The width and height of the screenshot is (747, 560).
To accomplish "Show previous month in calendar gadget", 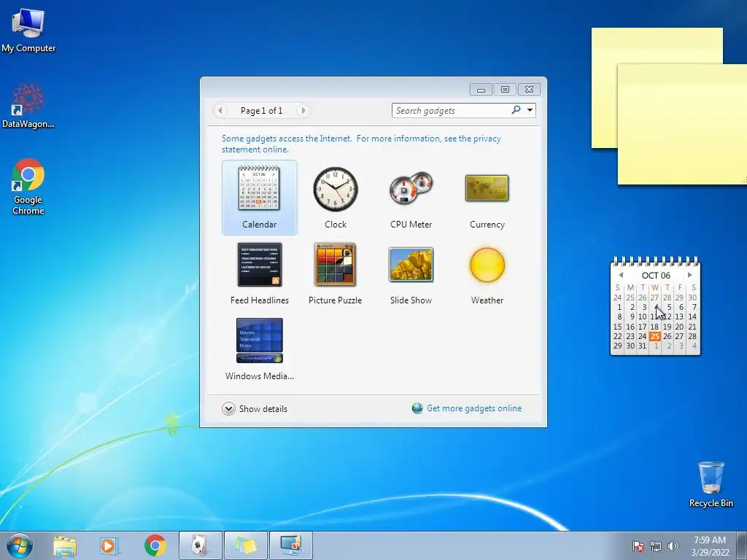I will pyautogui.click(x=621, y=275).
